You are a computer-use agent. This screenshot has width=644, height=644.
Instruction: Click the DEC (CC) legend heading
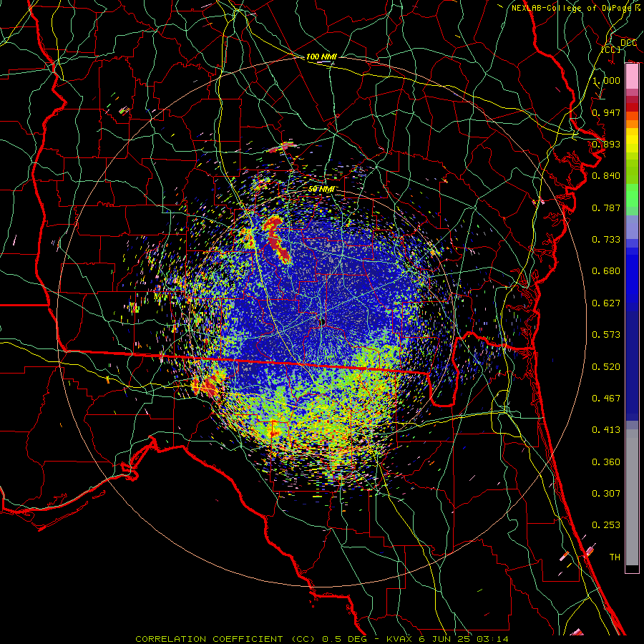click(620, 46)
